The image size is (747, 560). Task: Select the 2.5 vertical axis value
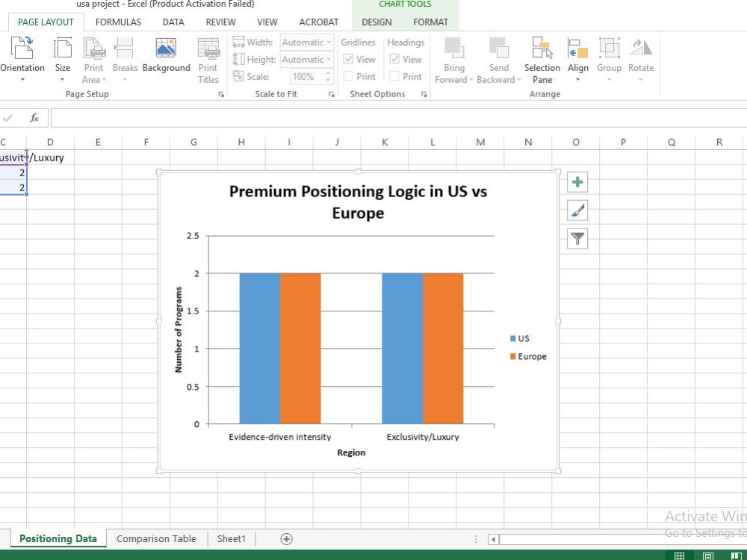pyautogui.click(x=193, y=236)
